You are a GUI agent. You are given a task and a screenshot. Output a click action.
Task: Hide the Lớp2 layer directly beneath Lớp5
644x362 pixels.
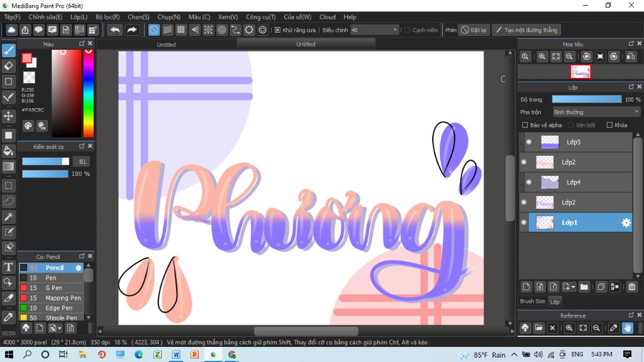click(x=524, y=162)
